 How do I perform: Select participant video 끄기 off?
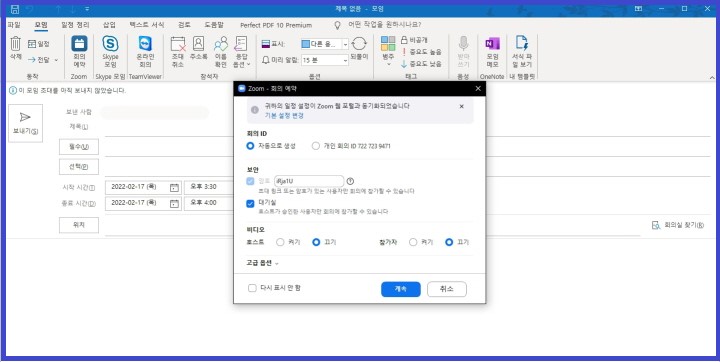449,242
